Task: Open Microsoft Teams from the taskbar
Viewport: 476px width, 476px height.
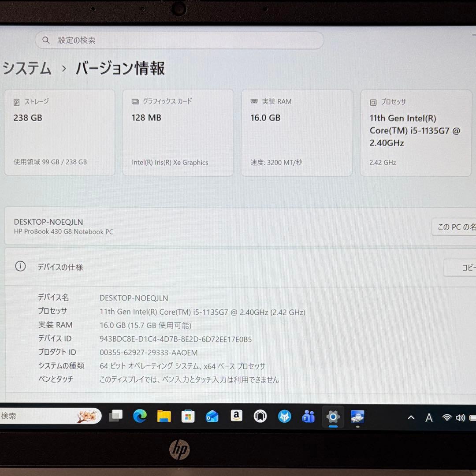Action: [x=309, y=416]
